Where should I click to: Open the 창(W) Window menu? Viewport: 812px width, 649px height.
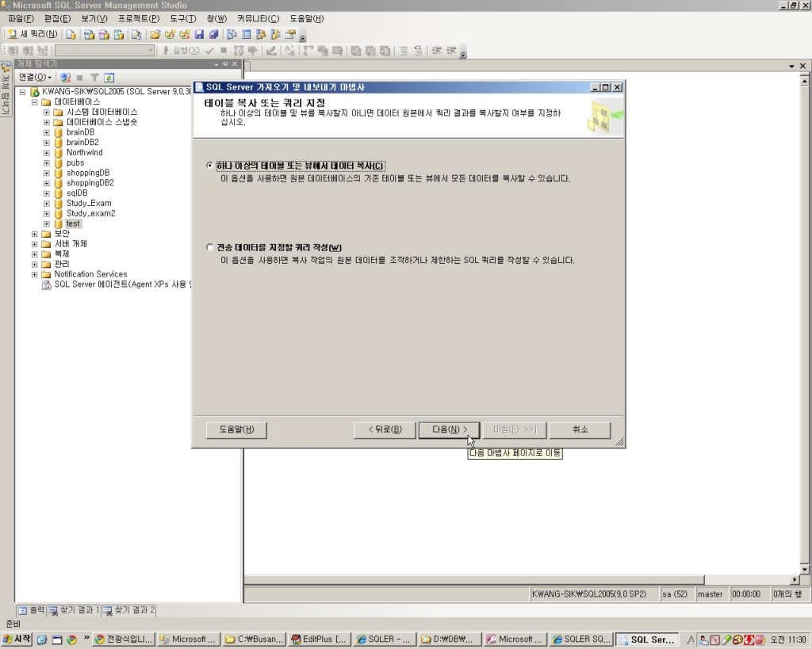click(x=216, y=19)
